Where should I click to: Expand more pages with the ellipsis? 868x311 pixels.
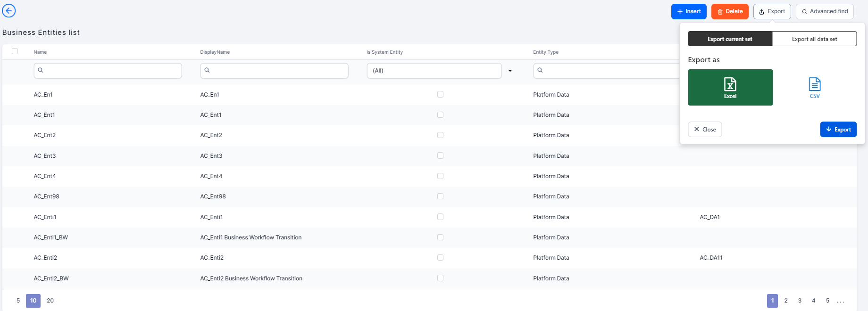(841, 301)
